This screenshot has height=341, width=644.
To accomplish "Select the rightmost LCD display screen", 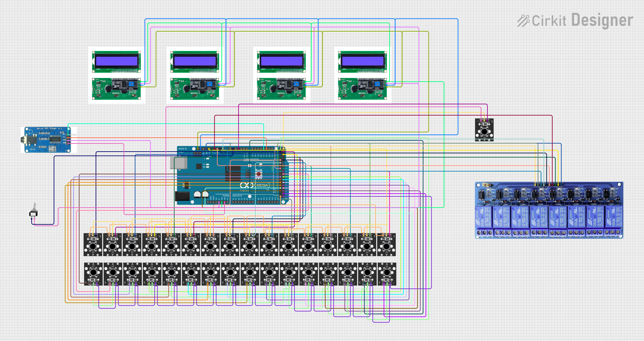I will pyautogui.click(x=363, y=61).
